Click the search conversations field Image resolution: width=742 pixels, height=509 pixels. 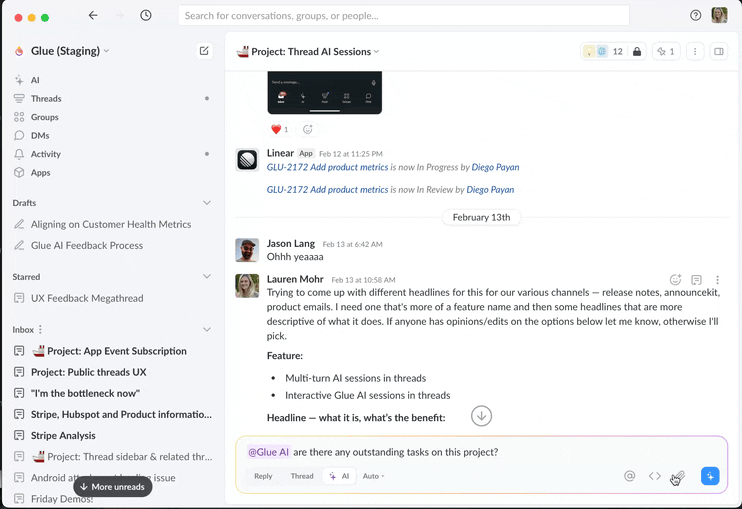point(403,16)
